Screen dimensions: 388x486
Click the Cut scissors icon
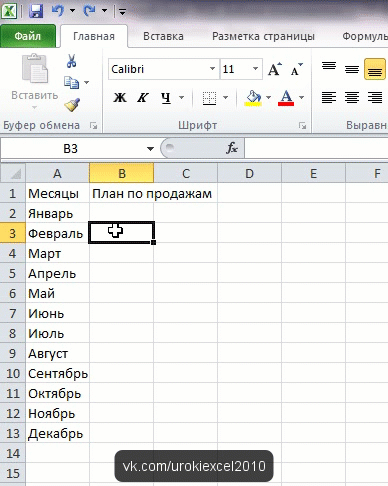[x=71, y=61]
